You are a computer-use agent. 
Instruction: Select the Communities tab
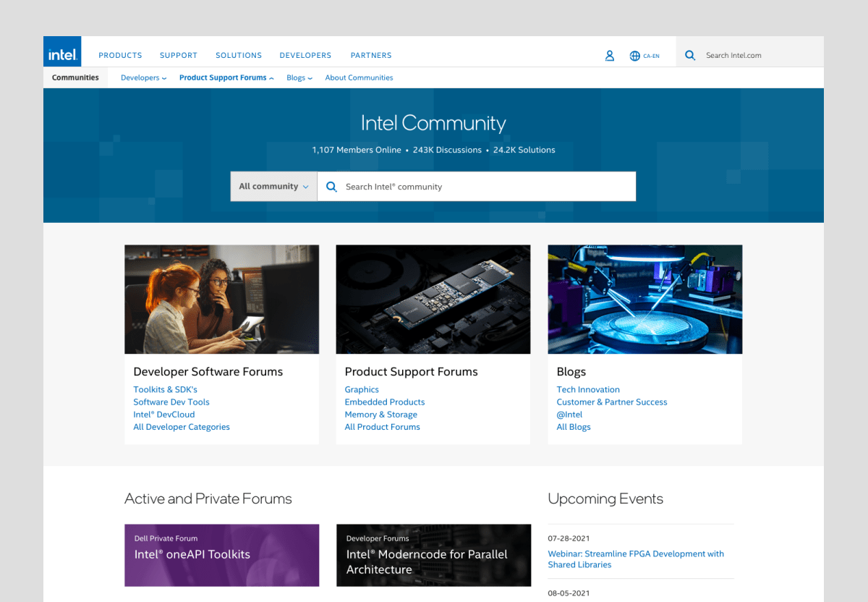click(x=75, y=77)
